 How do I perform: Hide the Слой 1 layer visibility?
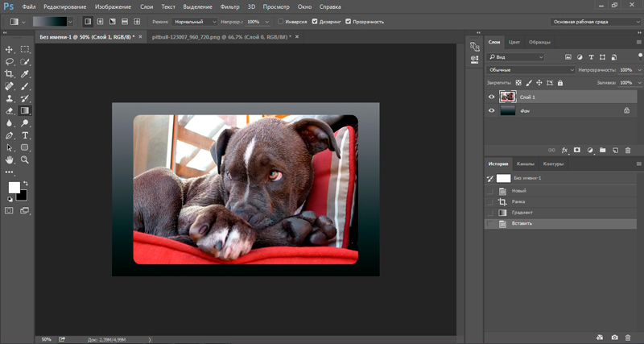click(492, 97)
